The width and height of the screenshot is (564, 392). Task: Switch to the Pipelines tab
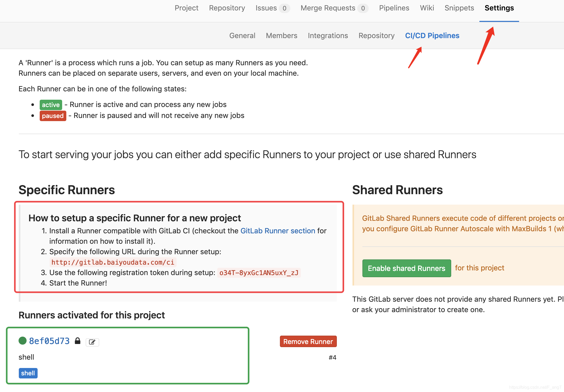pos(394,8)
